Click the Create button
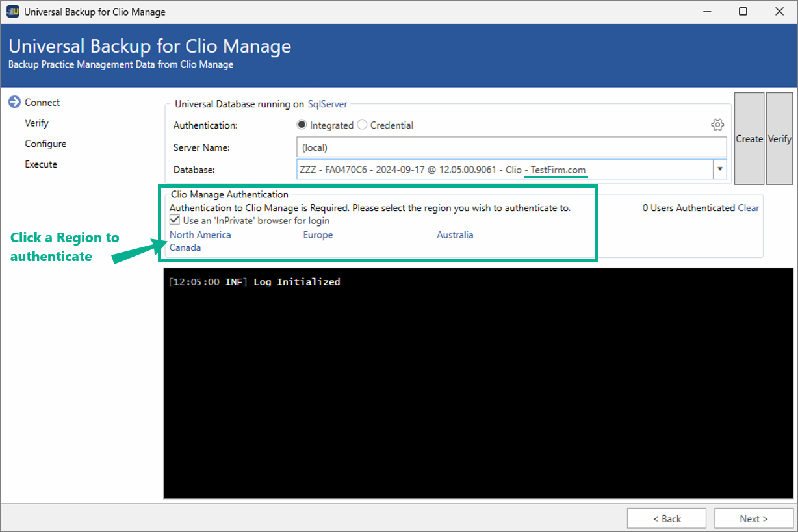798x532 pixels. point(749,138)
